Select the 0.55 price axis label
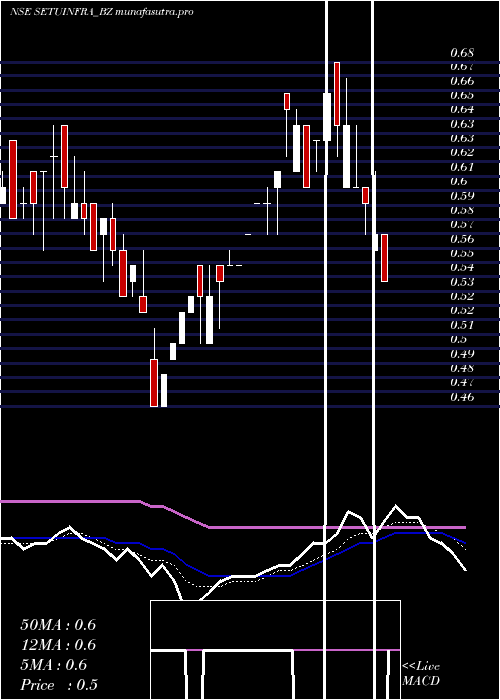Image resolution: width=500 pixels, height=700 pixels. [462, 253]
